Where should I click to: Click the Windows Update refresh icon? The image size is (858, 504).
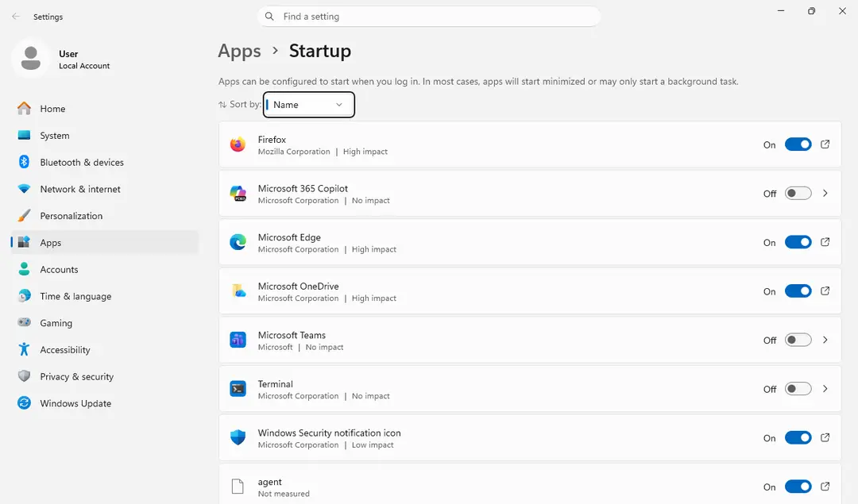pos(24,403)
